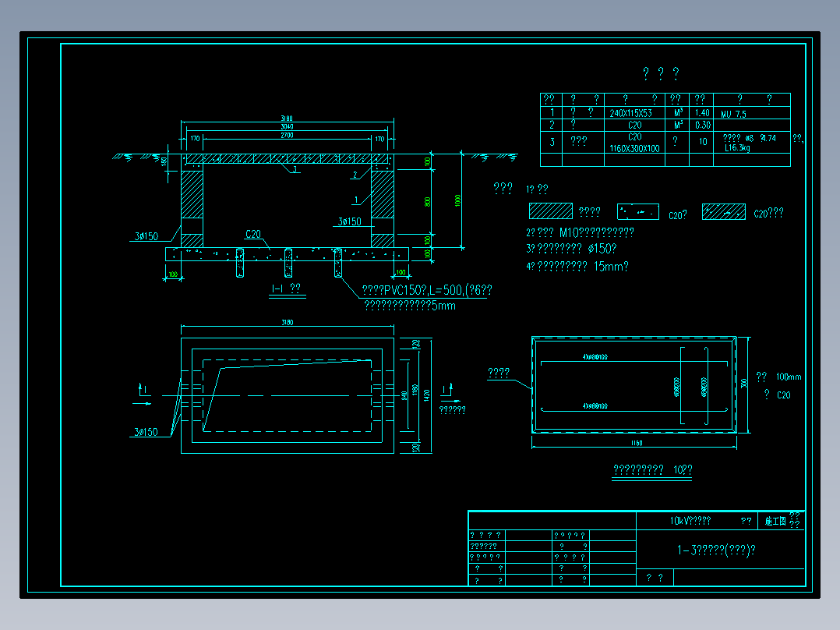
Task: Click the 1420 dimension in plan view
Action: pyautogui.click(x=427, y=396)
